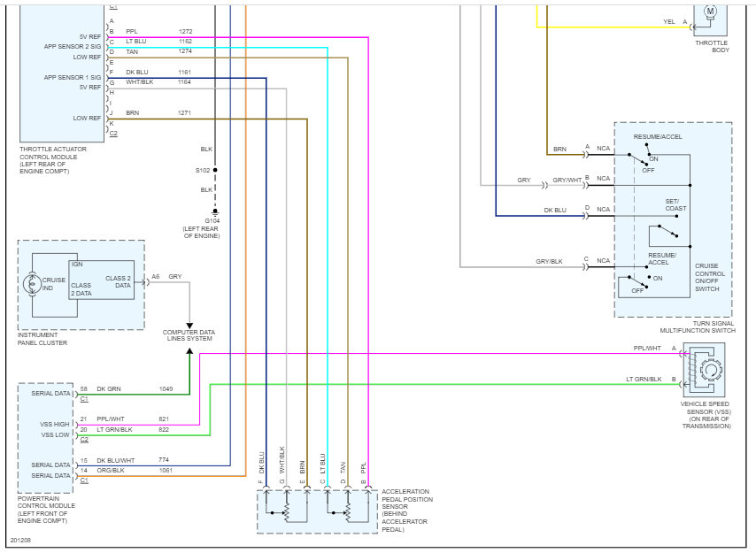Click the LEFT REAR OF ENGINE note

coord(201,232)
